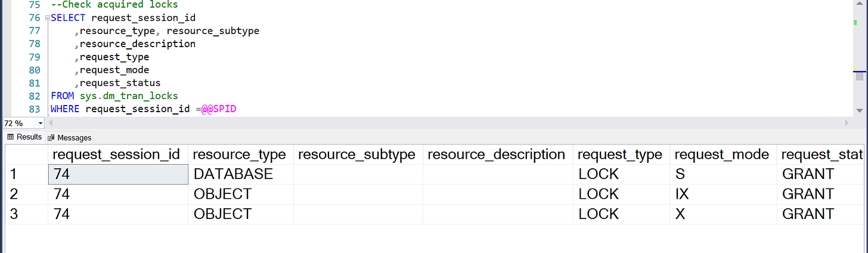Open the 72 % zoom dropdown
868x253 pixels.
pos(41,123)
